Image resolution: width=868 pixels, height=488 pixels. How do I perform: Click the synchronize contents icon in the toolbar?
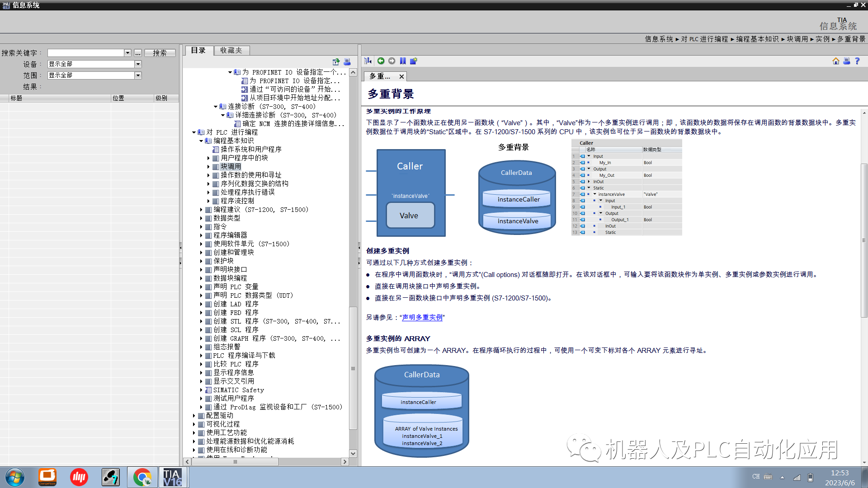click(368, 61)
